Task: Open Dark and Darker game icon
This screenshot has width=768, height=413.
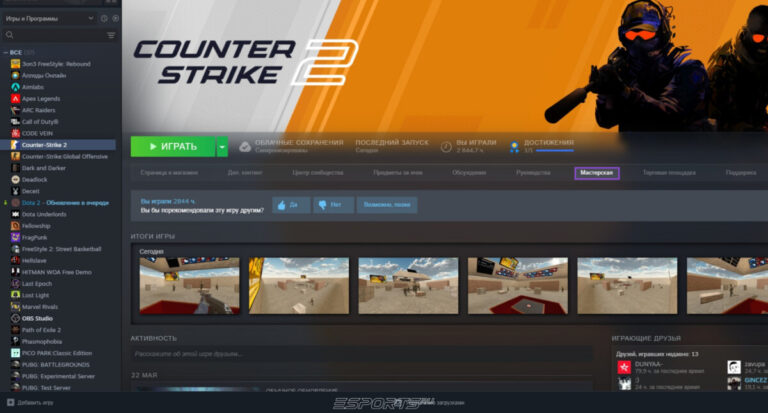Action: (x=15, y=168)
